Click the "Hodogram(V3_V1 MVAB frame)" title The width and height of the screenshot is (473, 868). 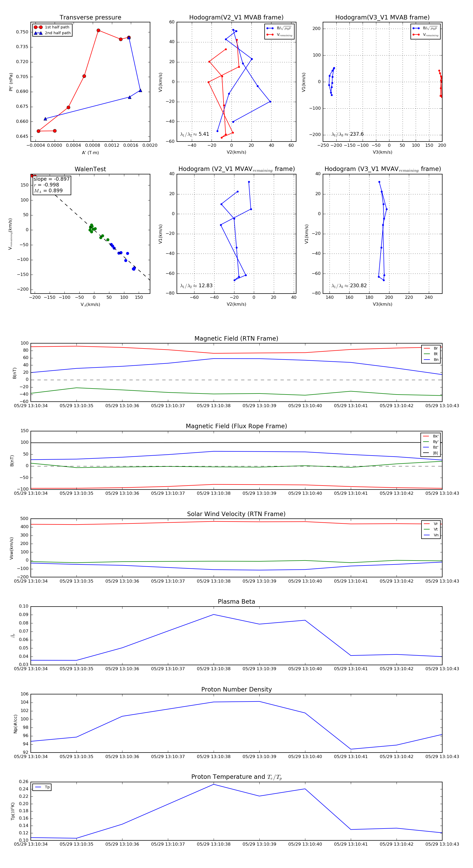point(382,18)
